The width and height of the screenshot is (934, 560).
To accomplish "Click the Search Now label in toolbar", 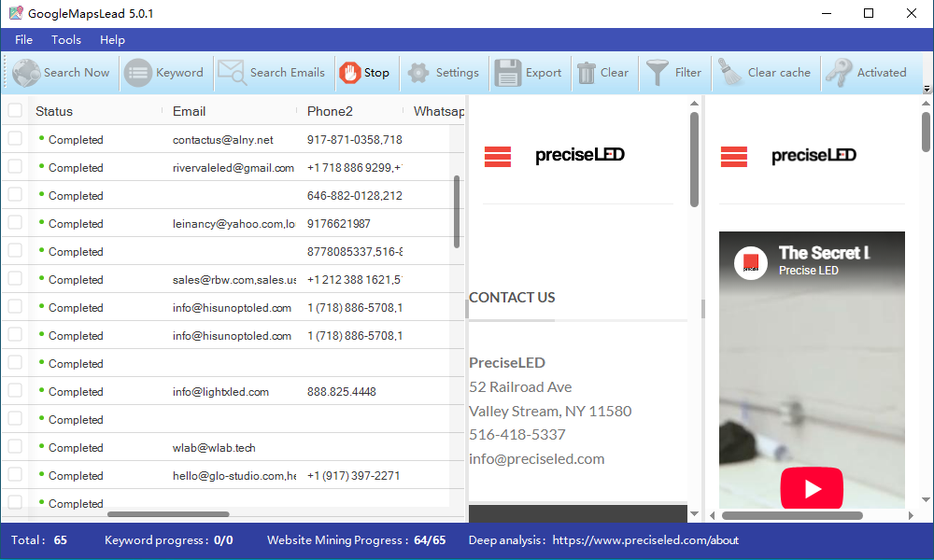I will pos(77,73).
